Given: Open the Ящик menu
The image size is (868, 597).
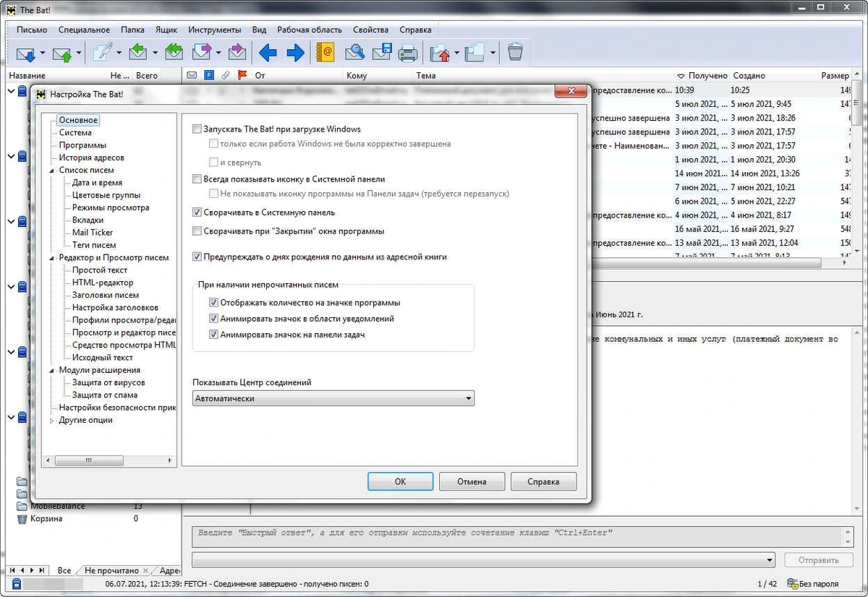Looking at the screenshot, I should (x=166, y=30).
